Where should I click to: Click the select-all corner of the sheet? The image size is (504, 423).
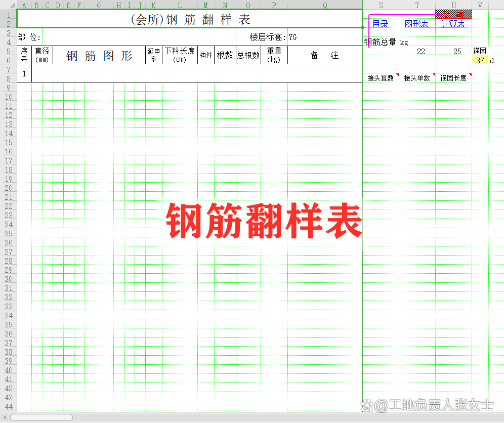(8, 5)
